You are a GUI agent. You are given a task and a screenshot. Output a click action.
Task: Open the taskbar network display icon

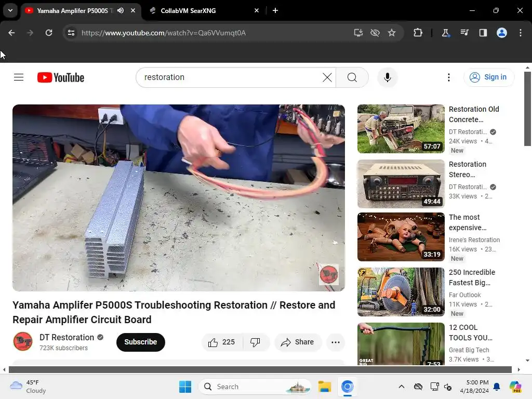click(435, 387)
